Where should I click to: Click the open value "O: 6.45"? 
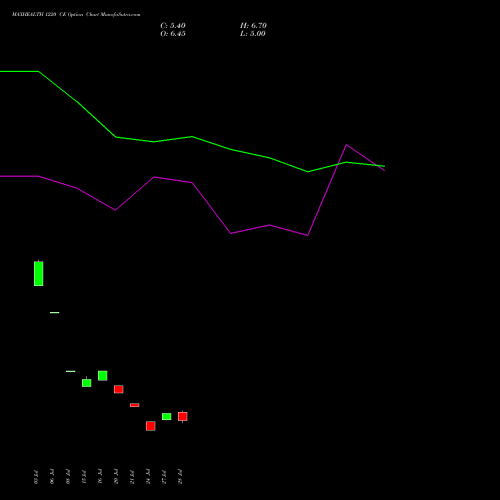173,34
